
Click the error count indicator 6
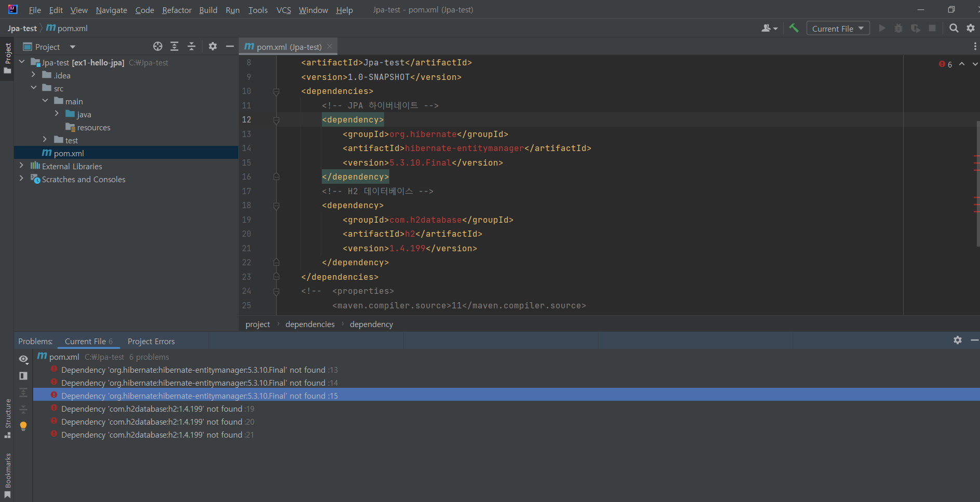point(945,64)
